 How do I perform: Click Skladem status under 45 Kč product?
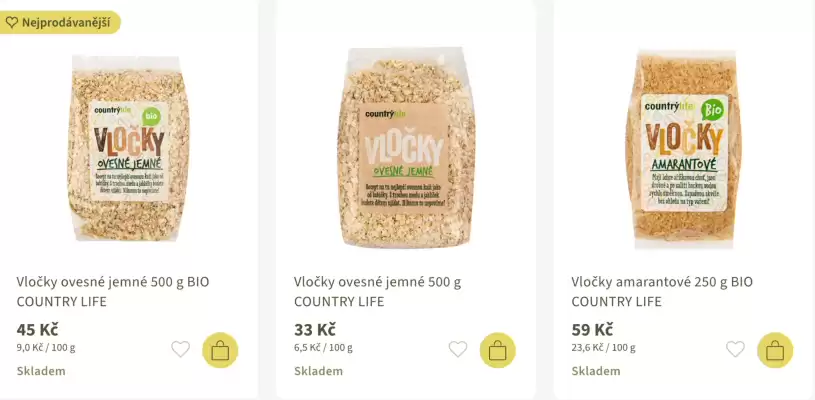pyautogui.click(x=41, y=371)
